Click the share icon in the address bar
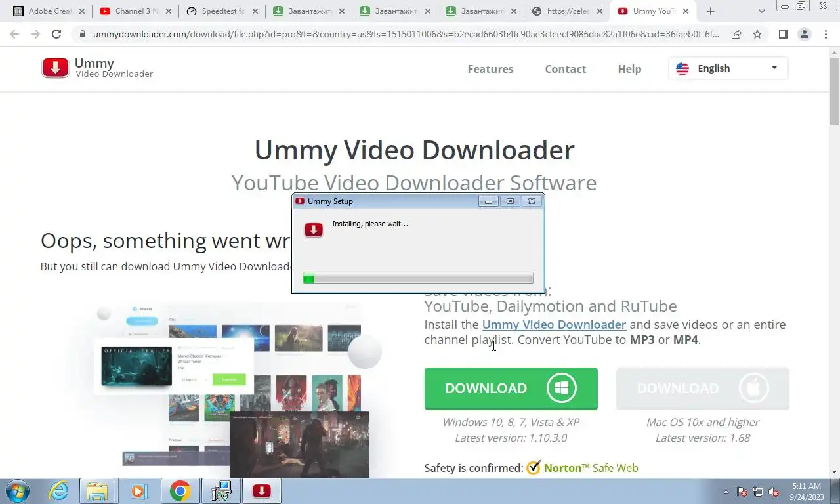 point(736,34)
